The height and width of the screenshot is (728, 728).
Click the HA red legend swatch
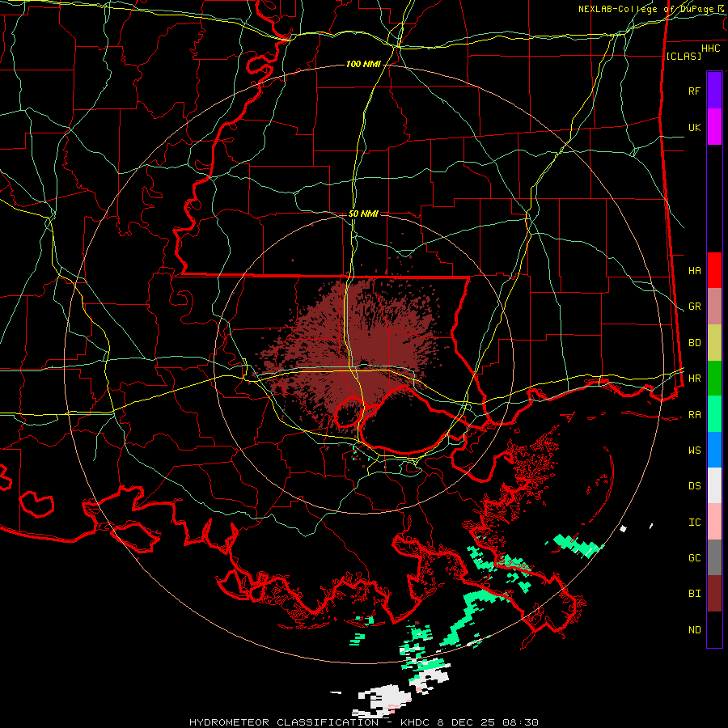click(714, 270)
